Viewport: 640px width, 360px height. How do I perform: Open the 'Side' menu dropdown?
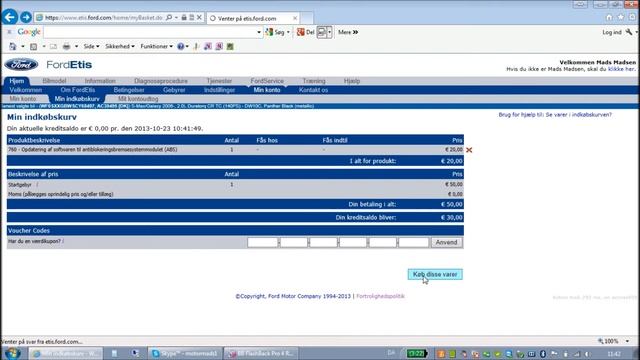[91, 47]
